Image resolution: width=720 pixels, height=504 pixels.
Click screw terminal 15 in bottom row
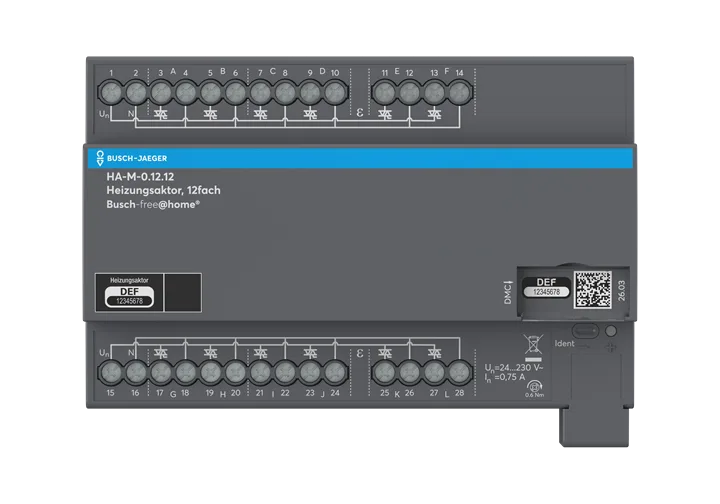click(111, 372)
